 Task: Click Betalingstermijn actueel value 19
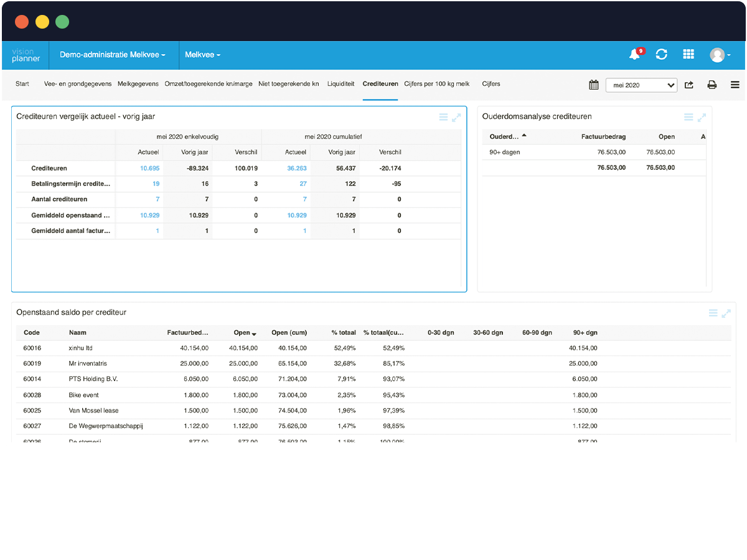click(x=156, y=184)
